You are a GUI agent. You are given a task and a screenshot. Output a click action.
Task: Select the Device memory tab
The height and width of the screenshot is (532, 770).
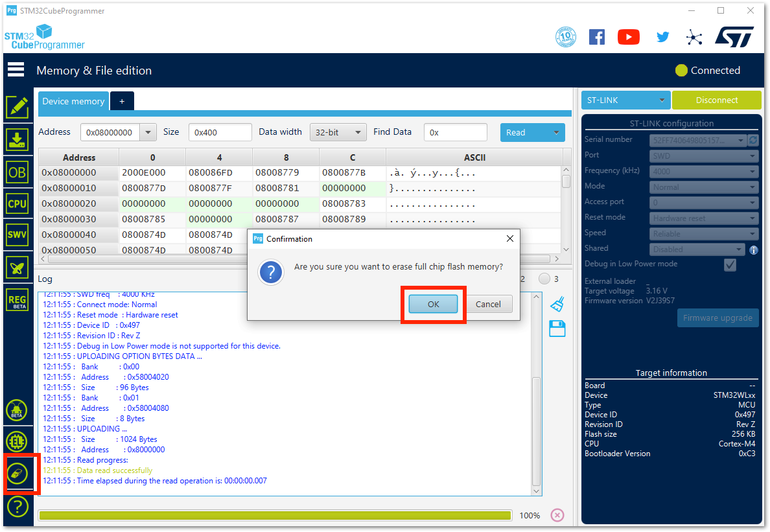pos(73,101)
